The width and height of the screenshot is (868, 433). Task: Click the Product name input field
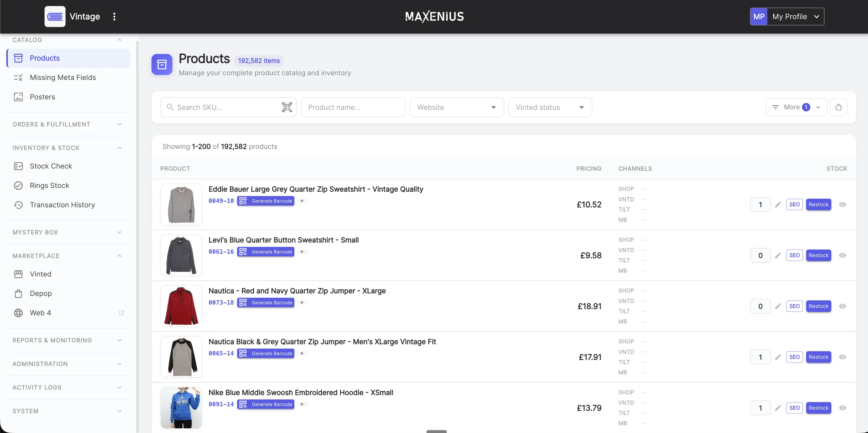pyautogui.click(x=353, y=107)
